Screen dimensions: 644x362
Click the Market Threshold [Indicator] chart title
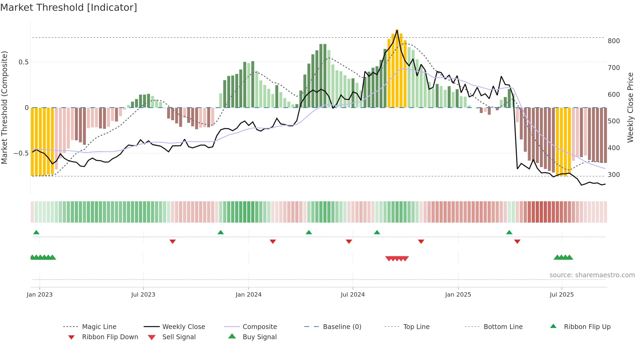(69, 8)
